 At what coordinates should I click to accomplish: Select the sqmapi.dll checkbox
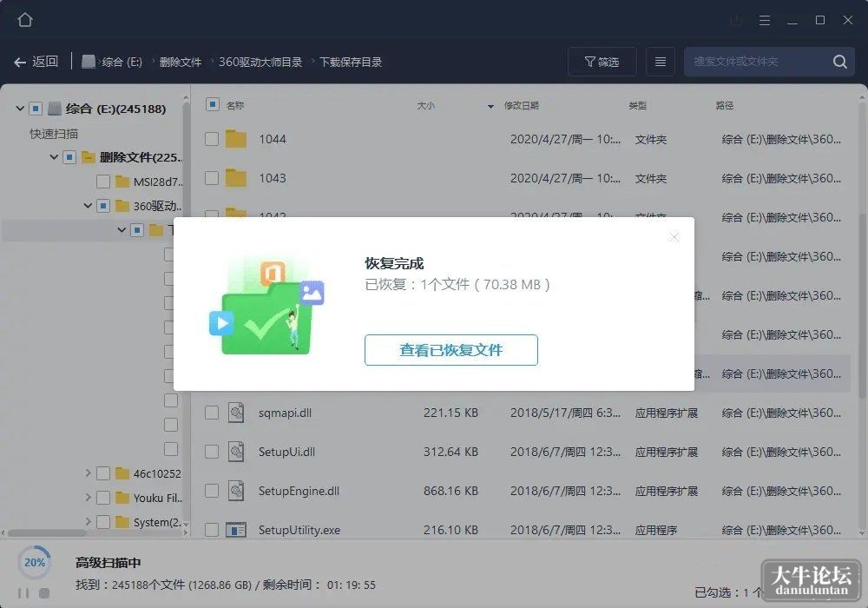click(x=212, y=413)
